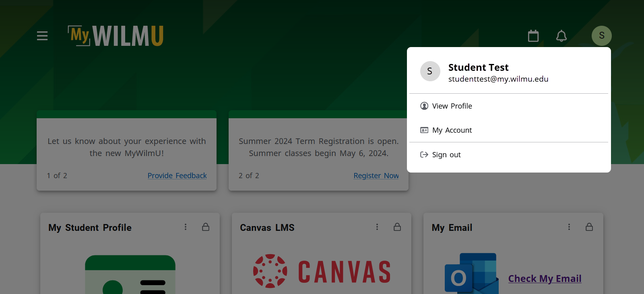The width and height of the screenshot is (644, 294).
Task: Click the Outlook icon in My Email
Action: coord(471,273)
